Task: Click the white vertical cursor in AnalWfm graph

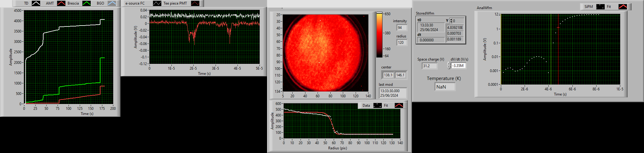Action: (x=551, y=49)
